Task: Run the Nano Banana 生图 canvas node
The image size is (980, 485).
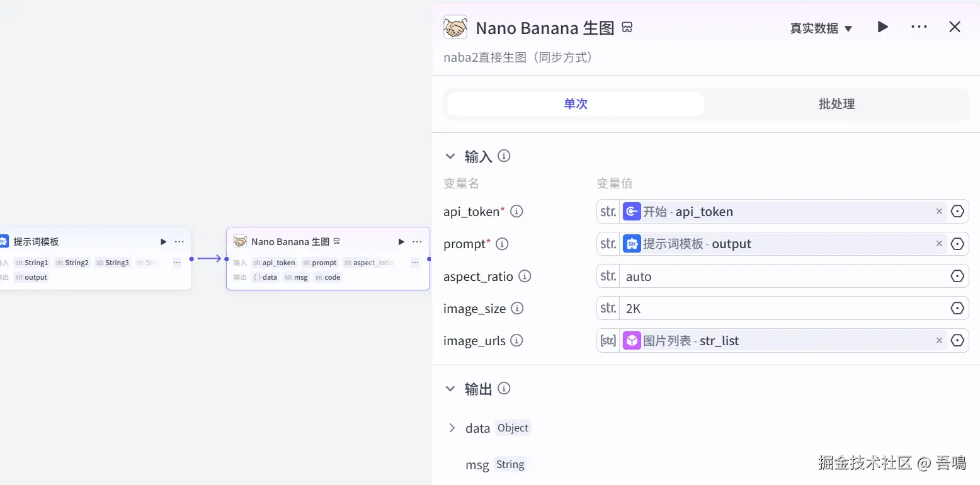Action: point(401,242)
